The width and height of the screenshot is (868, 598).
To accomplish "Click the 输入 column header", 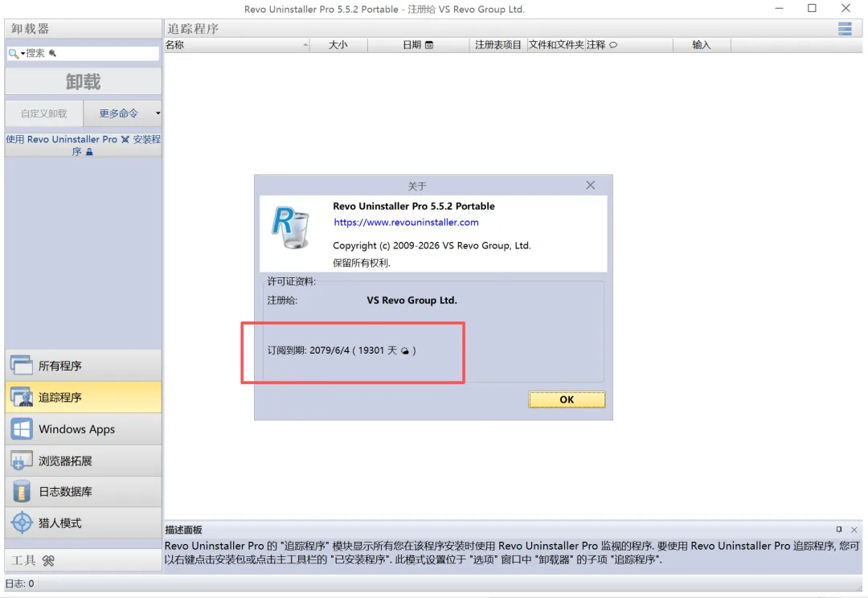I will coord(702,45).
